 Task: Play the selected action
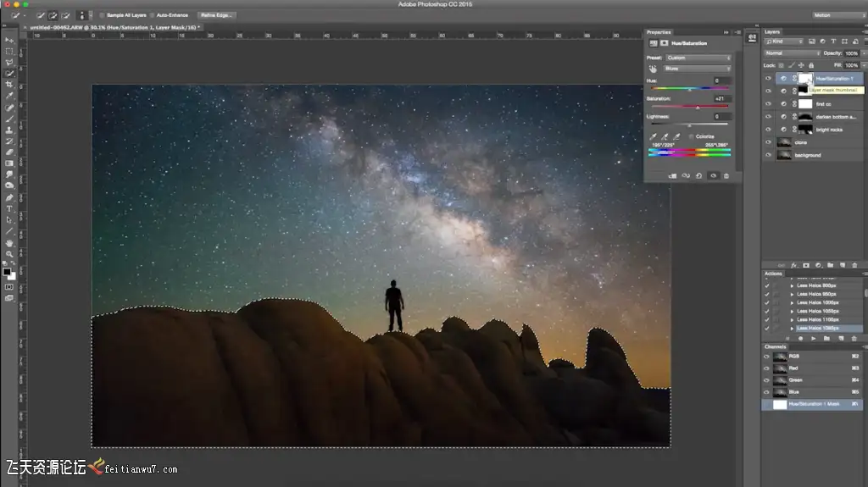(813, 338)
